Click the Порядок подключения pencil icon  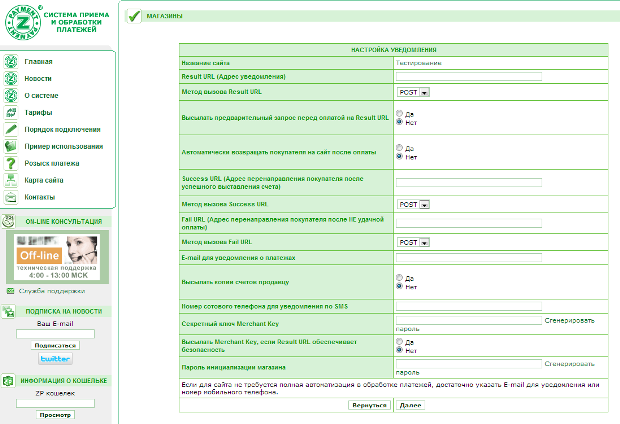point(10,129)
